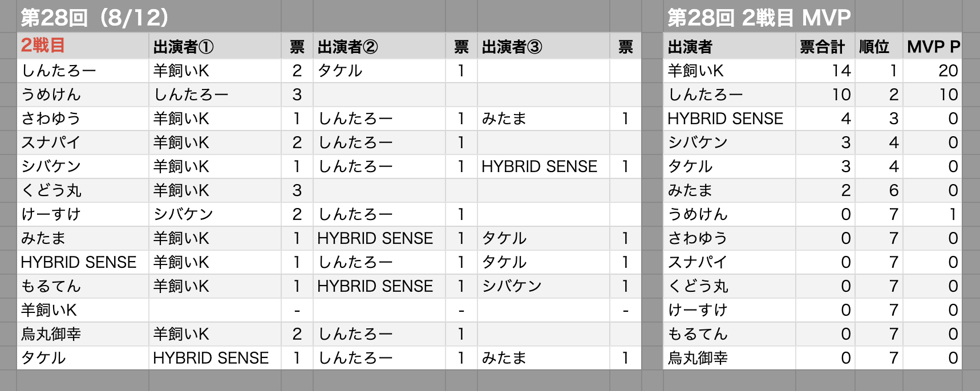Click the タケル voter row name cell
Image resolution: width=980 pixels, height=391 pixels.
click(x=83, y=358)
